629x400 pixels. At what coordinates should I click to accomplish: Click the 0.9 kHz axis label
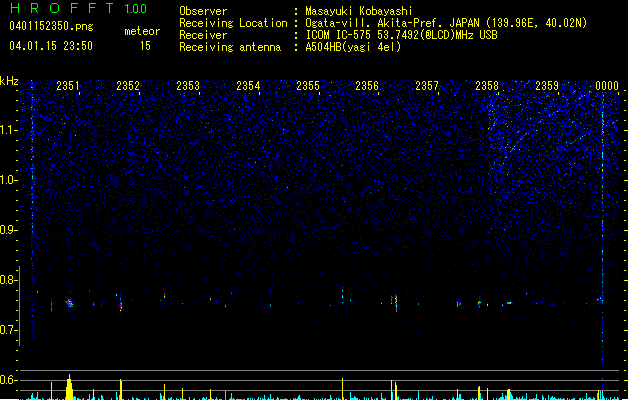click(x=9, y=230)
